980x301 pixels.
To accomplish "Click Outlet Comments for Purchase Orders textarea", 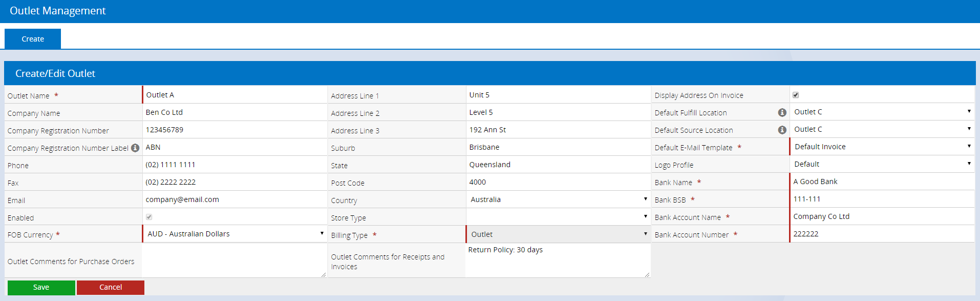I will point(235,260).
